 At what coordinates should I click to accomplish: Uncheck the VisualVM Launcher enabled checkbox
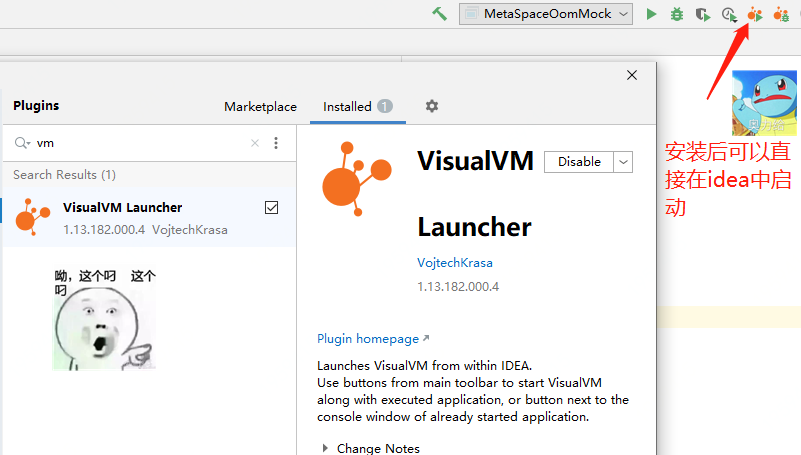click(x=271, y=207)
